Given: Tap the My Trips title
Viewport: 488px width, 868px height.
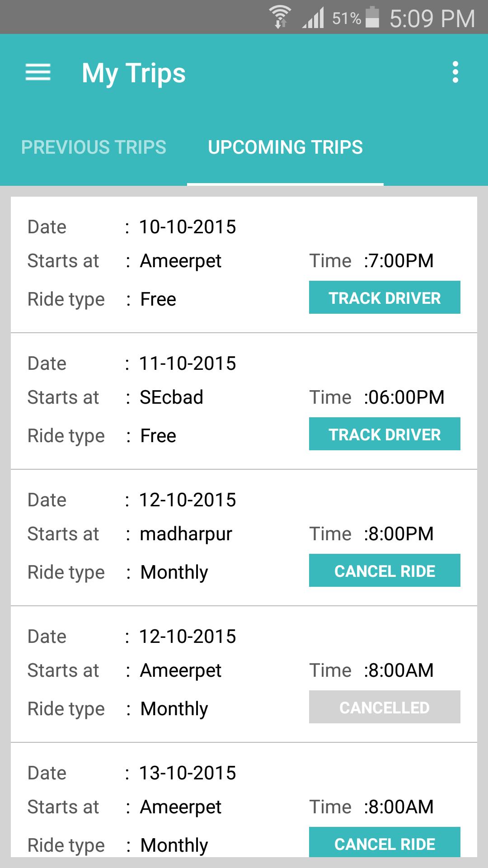Looking at the screenshot, I should tap(134, 73).
